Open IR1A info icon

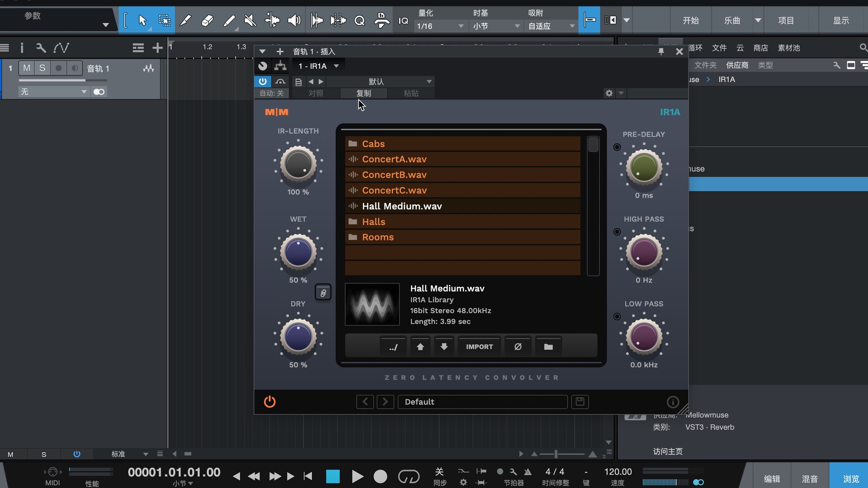[673, 402]
